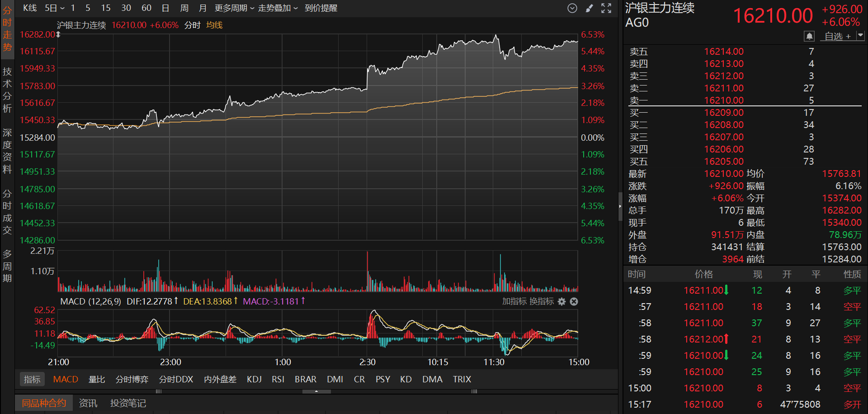Select DMA indicator tab

tap(432, 380)
